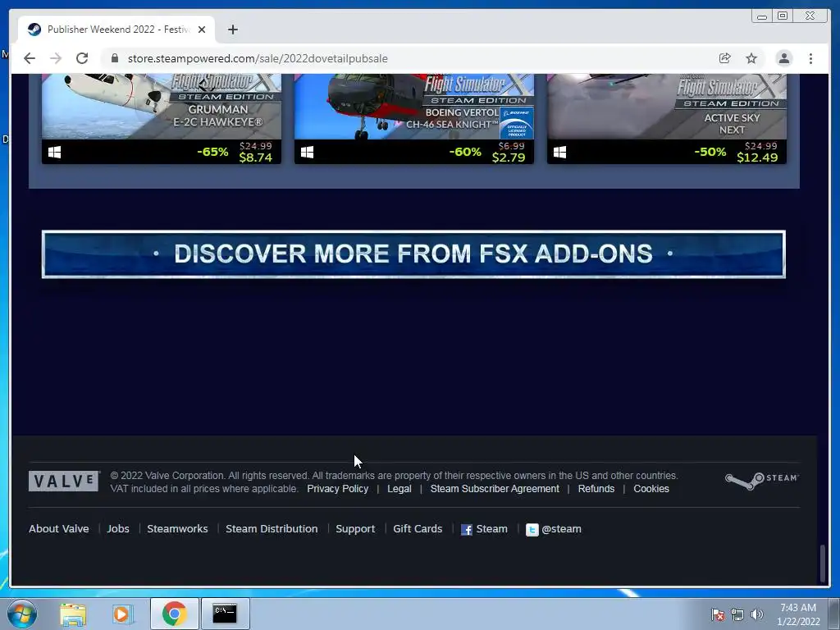Viewport: 840px width, 630px height.
Task: Click the browser forward arrow
Action: click(56, 58)
